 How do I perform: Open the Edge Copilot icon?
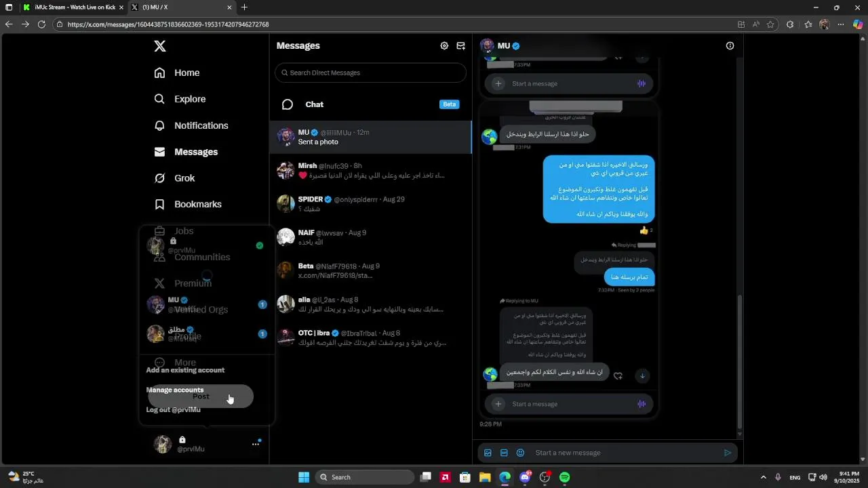click(x=858, y=24)
